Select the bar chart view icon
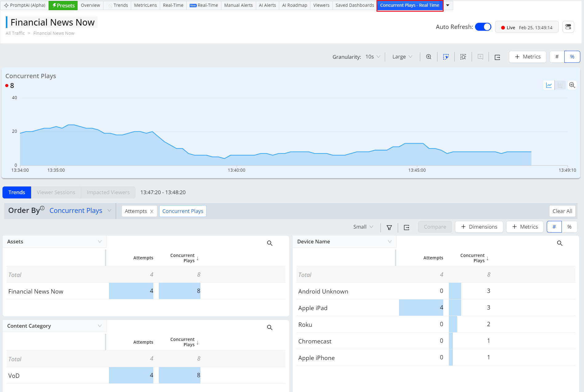The image size is (584, 392). coord(560,85)
